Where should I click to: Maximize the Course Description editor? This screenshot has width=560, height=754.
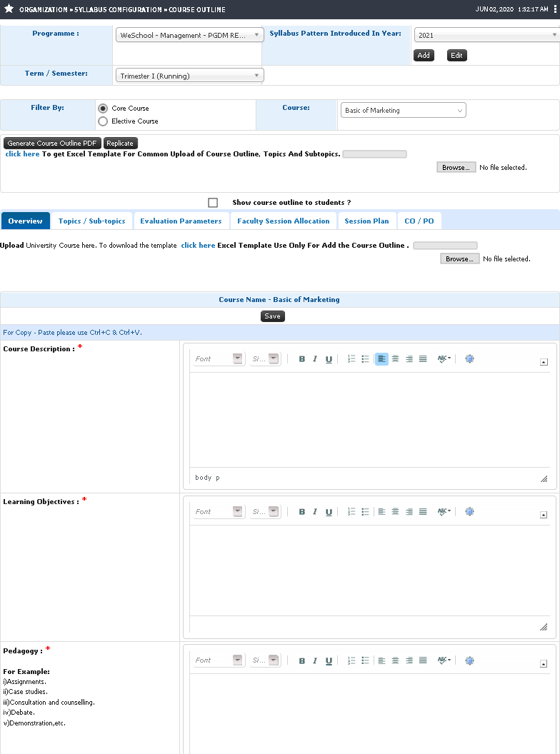(469, 358)
